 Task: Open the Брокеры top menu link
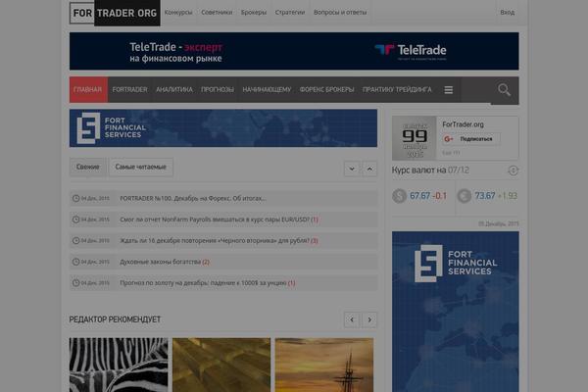point(254,13)
